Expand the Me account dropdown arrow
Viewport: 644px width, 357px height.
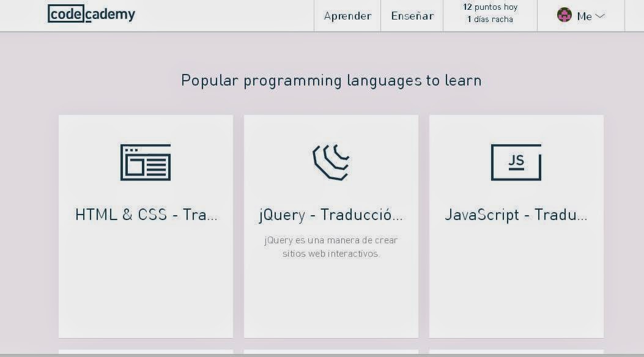pyautogui.click(x=600, y=16)
